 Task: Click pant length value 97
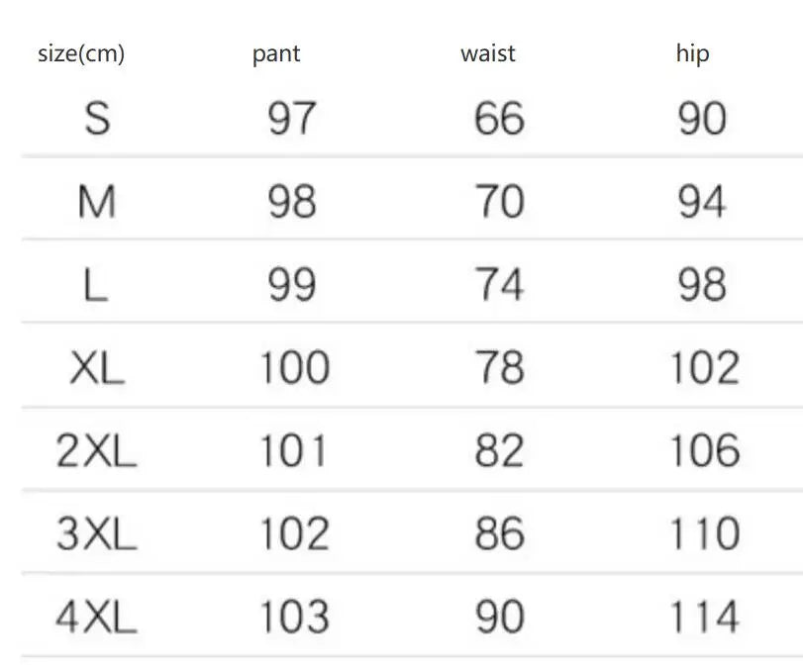click(x=291, y=118)
